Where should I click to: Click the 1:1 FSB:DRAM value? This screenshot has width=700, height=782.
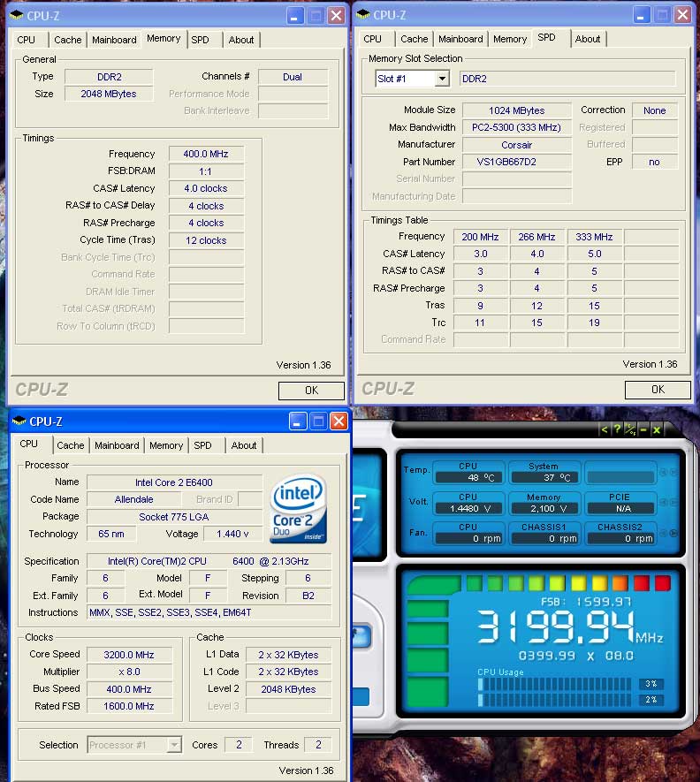pyautogui.click(x=206, y=171)
